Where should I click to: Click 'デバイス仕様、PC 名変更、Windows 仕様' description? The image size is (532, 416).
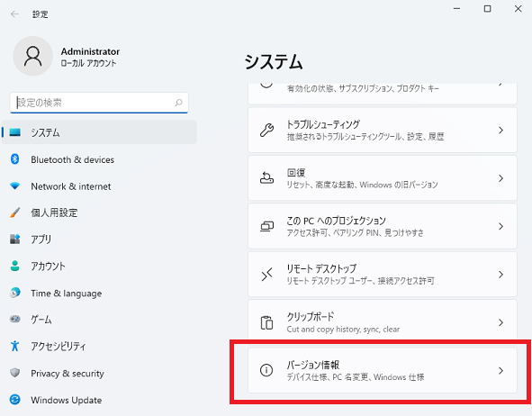click(356, 377)
